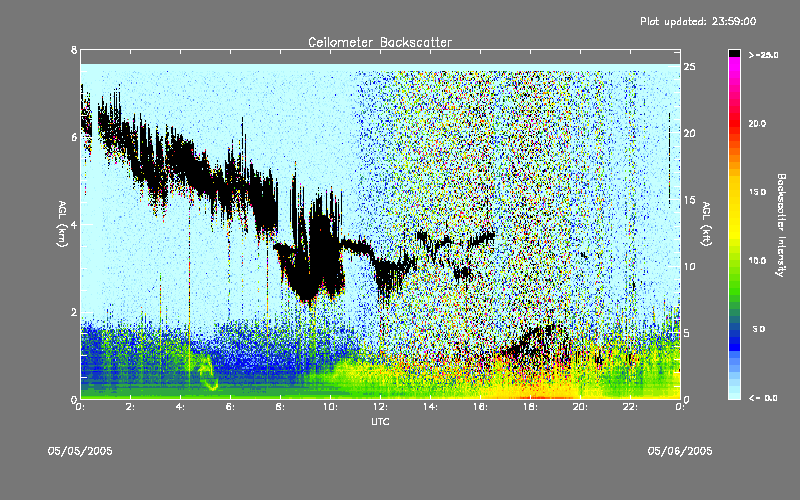Click the right kft axis tick label 10
Image resolution: width=800 pixels, height=500 pixels.
(x=690, y=266)
